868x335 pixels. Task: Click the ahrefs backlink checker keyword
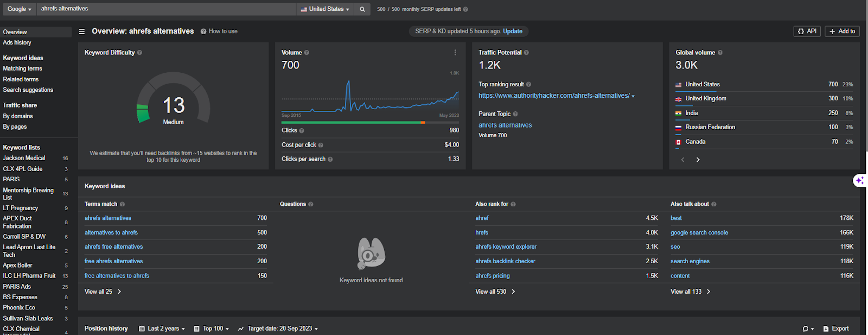[x=505, y=262]
